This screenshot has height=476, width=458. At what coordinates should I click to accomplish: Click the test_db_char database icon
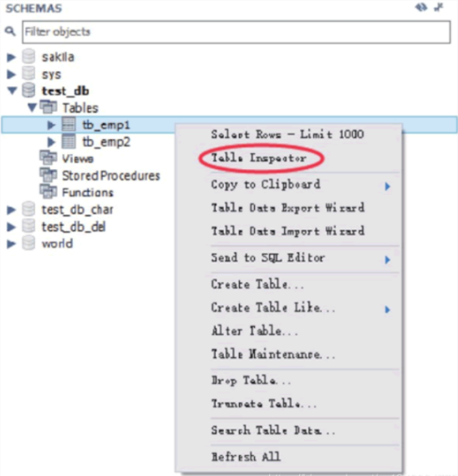28,209
